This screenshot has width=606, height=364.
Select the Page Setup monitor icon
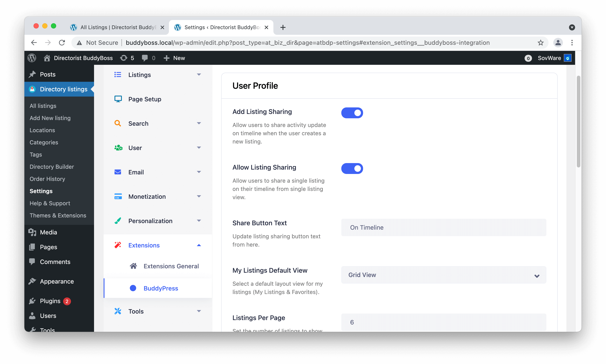point(118,99)
